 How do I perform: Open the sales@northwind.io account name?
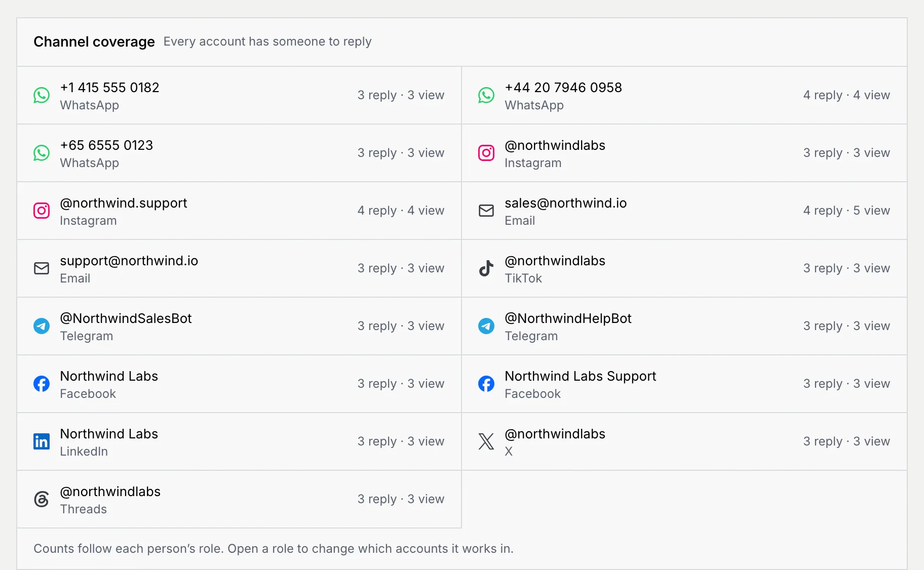[x=566, y=203]
